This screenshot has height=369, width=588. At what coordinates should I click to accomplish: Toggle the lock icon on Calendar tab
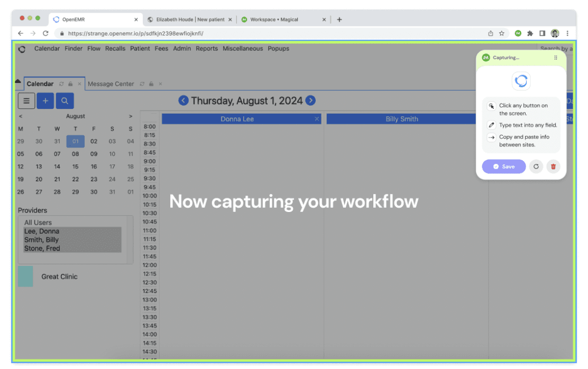click(70, 84)
